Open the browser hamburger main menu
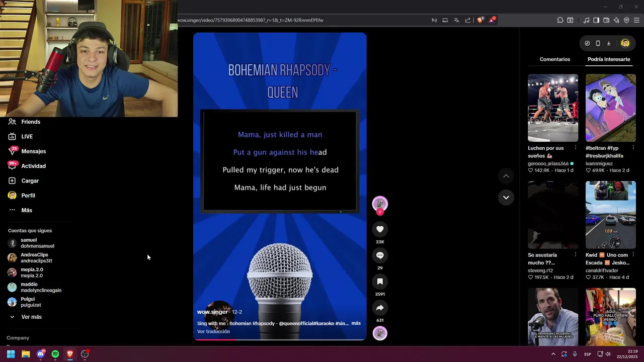The width and height of the screenshot is (644, 362). tap(636, 20)
